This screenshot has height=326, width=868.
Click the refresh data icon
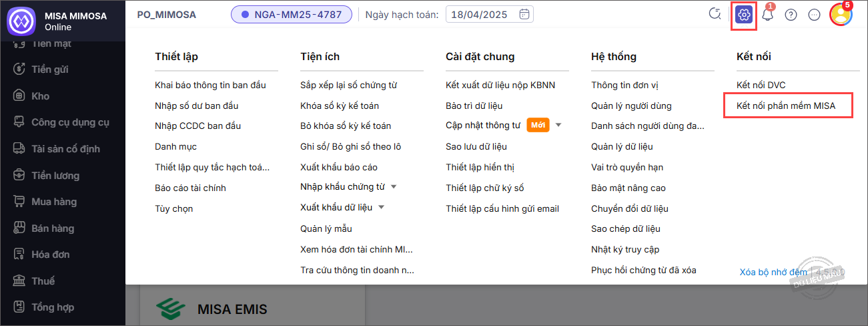(x=715, y=14)
